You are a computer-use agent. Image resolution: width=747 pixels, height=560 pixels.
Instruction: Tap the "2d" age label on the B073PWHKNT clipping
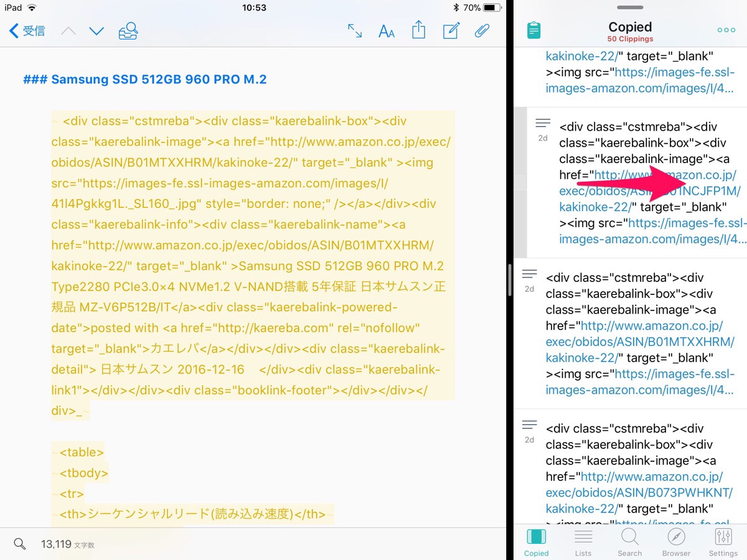pos(529,439)
